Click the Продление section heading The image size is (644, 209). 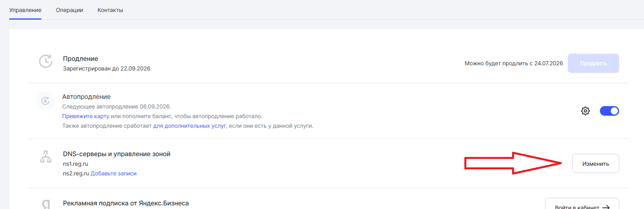(81, 58)
